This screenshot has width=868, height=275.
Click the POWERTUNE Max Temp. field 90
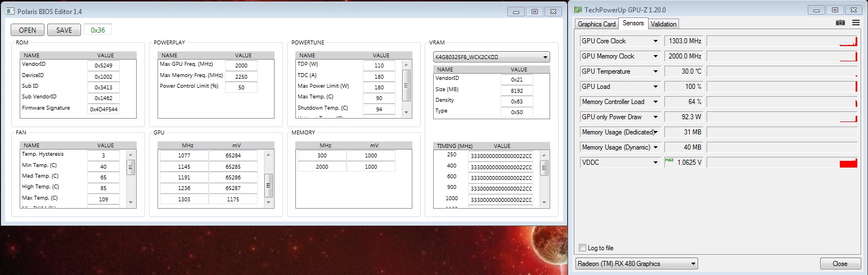click(379, 98)
